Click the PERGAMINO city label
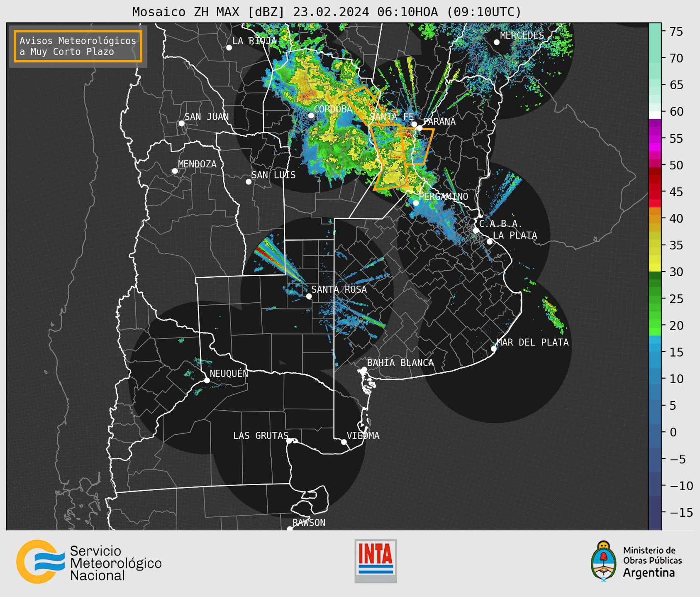 444,196
